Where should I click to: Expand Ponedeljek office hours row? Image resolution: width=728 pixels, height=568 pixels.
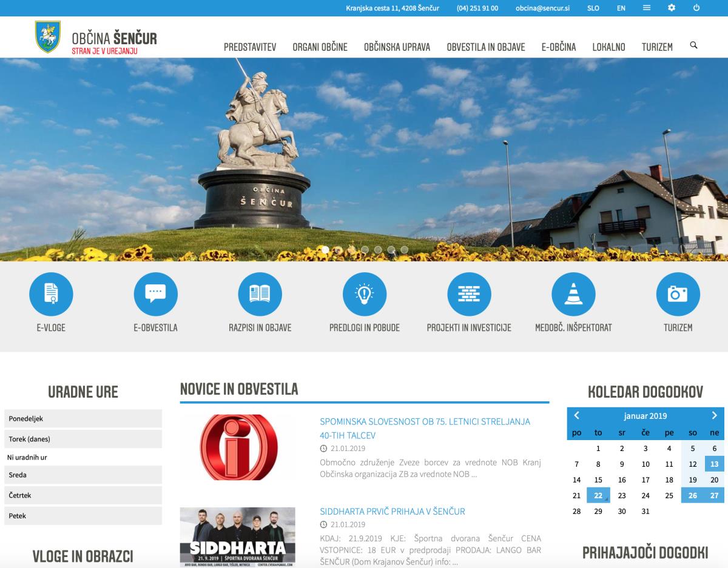83,419
